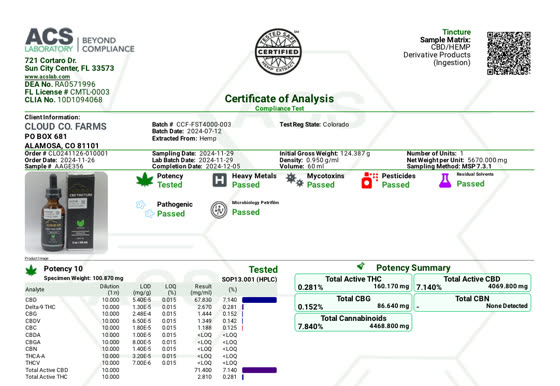Click the Total CBG summary box

point(353,302)
